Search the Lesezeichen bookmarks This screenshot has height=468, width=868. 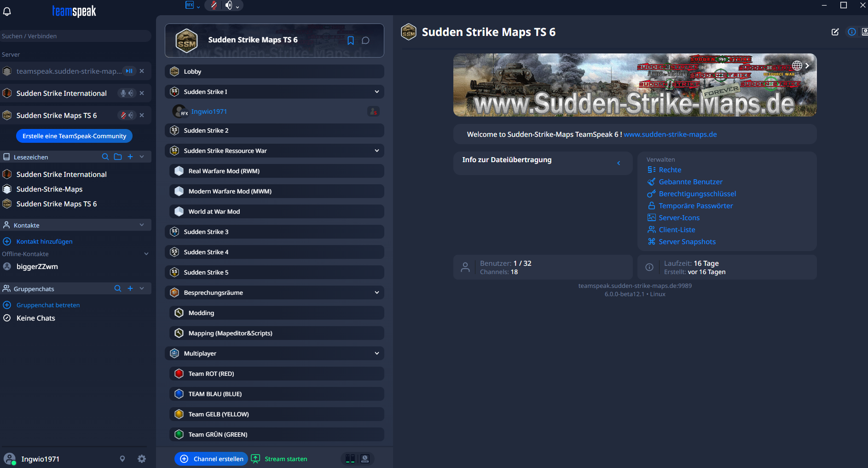[105, 157]
